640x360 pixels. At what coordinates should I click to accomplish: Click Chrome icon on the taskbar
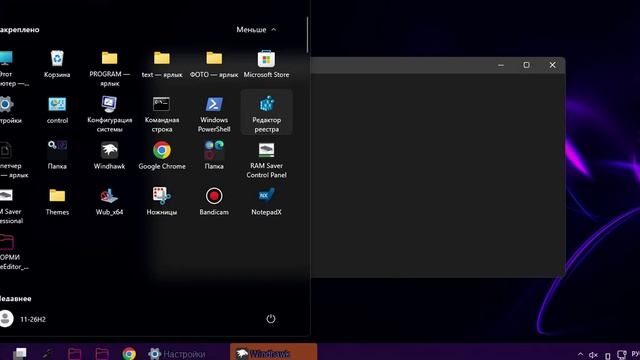pyautogui.click(x=129, y=353)
